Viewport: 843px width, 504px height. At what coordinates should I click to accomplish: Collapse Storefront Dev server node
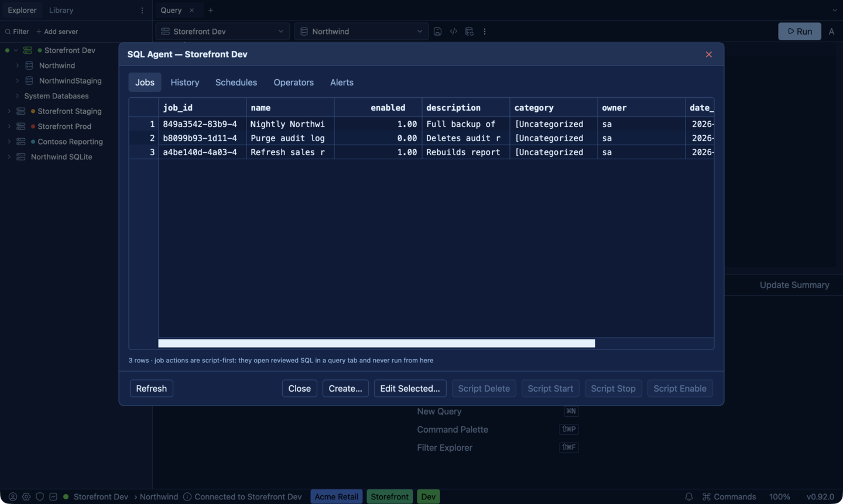[x=16, y=50]
